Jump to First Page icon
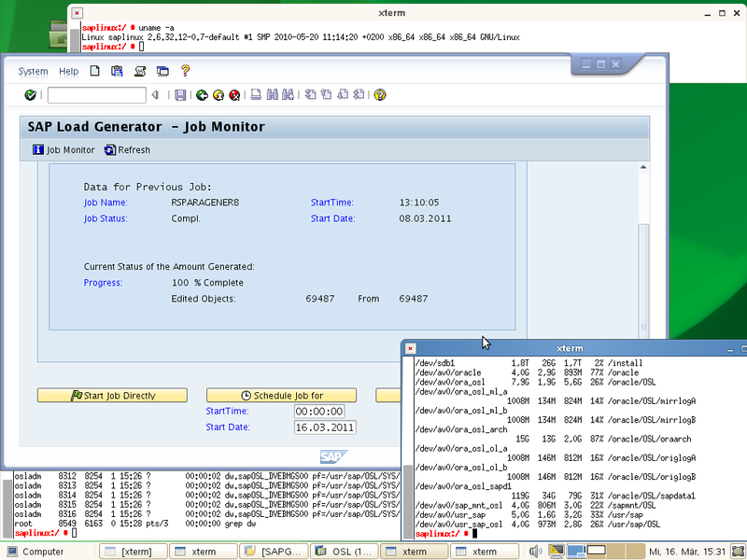The width and height of the screenshot is (747, 560). pos(310,95)
